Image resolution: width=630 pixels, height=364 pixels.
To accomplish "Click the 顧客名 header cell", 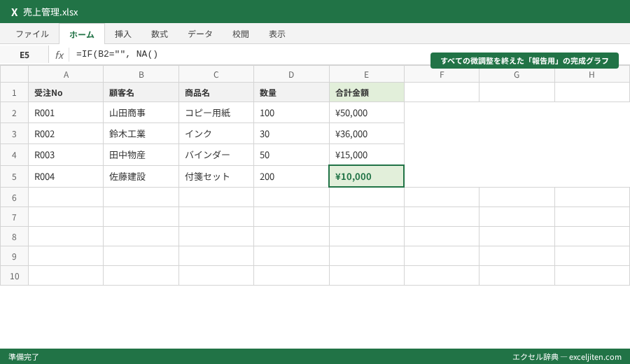I will point(141,92).
